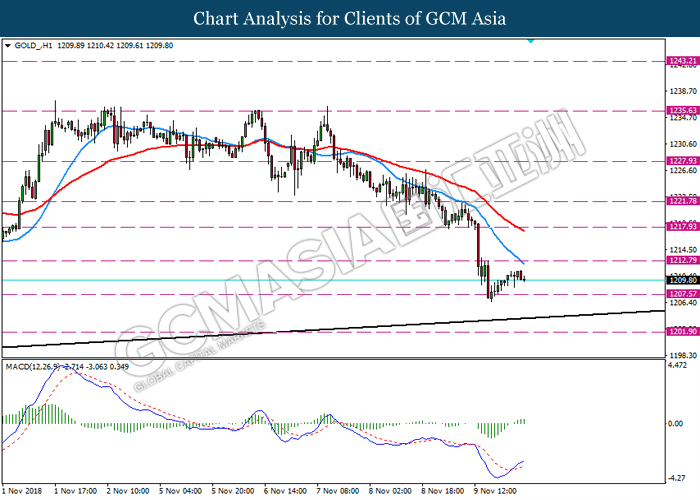Click the 9 Nov 12:00 time label
Screen dimensions: 700x500
(496, 491)
